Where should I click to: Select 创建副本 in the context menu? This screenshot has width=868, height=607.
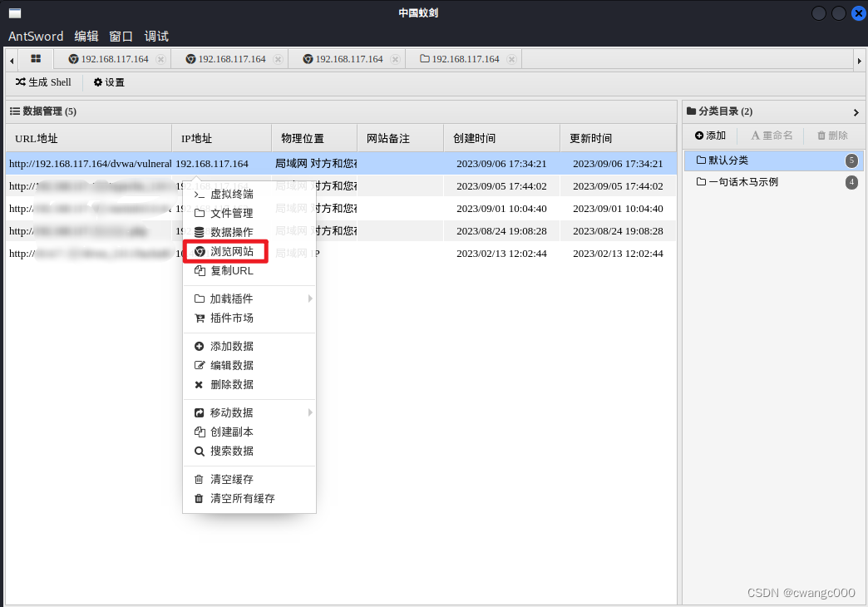[249, 432]
